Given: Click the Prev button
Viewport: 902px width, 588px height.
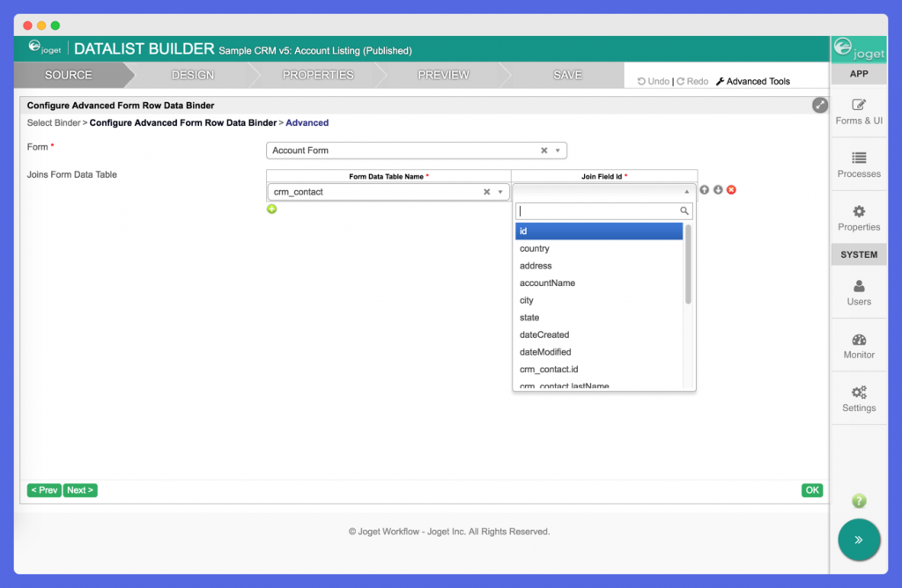Looking at the screenshot, I should [44, 490].
